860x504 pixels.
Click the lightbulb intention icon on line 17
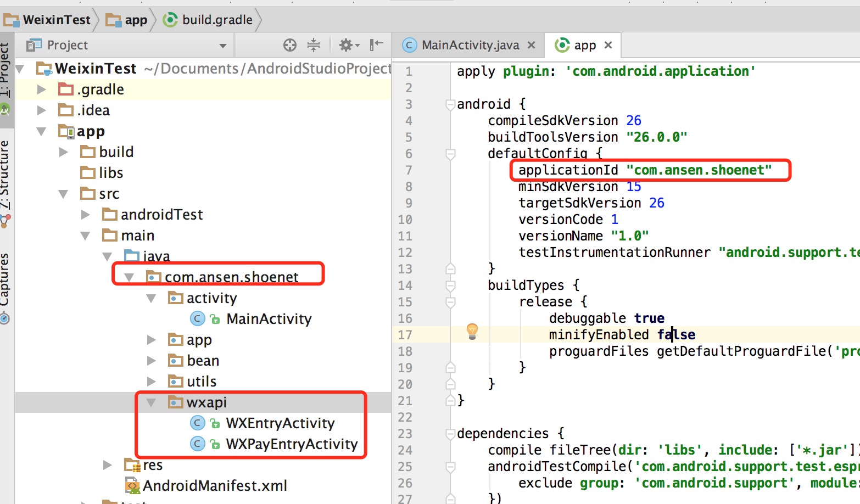pyautogui.click(x=472, y=331)
